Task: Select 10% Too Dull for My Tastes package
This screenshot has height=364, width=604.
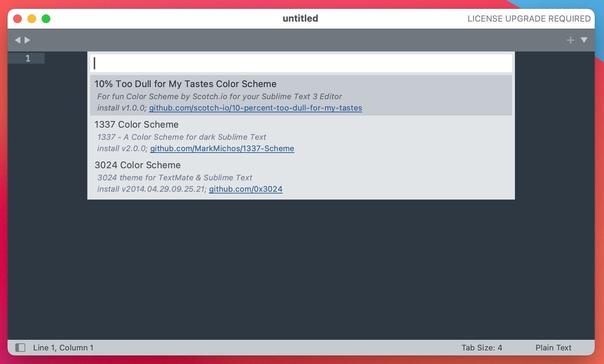Action: coord(185,84)
